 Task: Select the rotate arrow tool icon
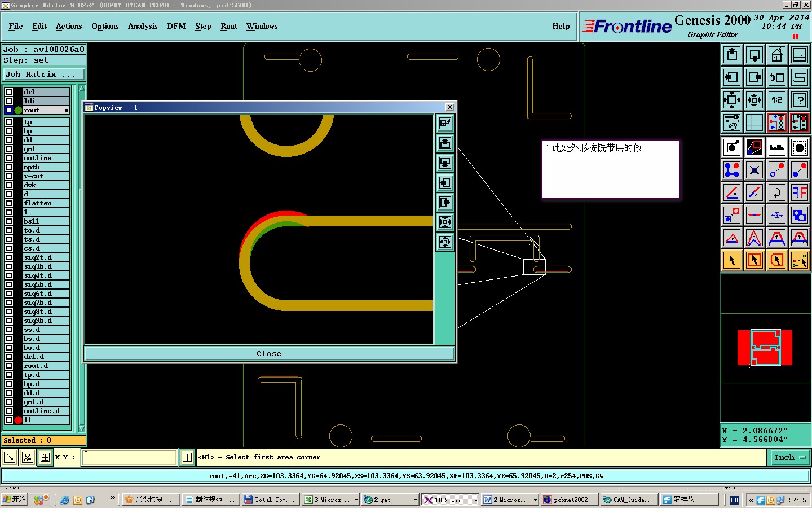(777, 192)
